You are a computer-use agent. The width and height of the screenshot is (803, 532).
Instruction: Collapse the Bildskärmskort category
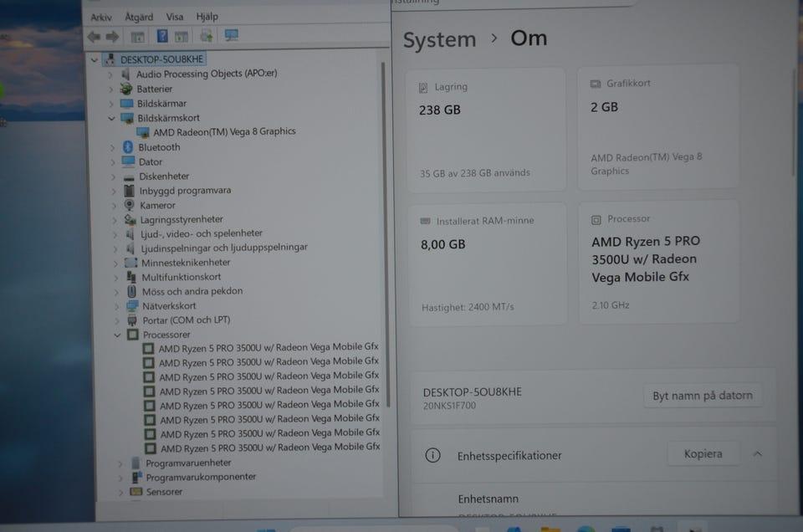pyautogui.click(x=111, y=118)
